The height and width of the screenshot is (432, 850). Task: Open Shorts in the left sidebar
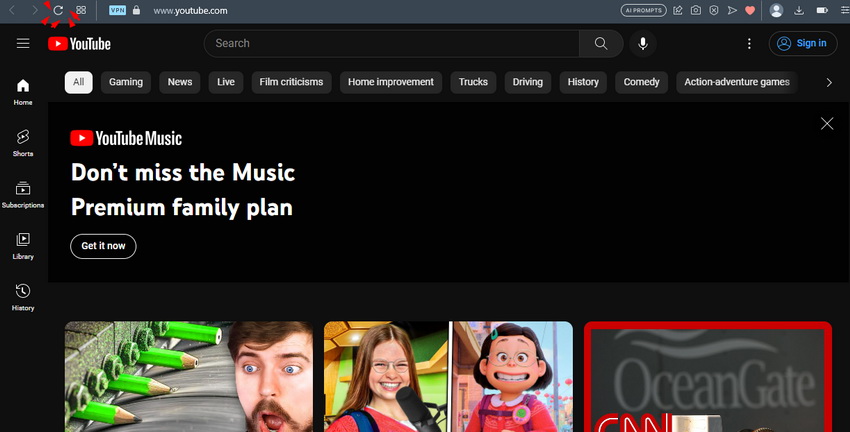coord(23,143)
